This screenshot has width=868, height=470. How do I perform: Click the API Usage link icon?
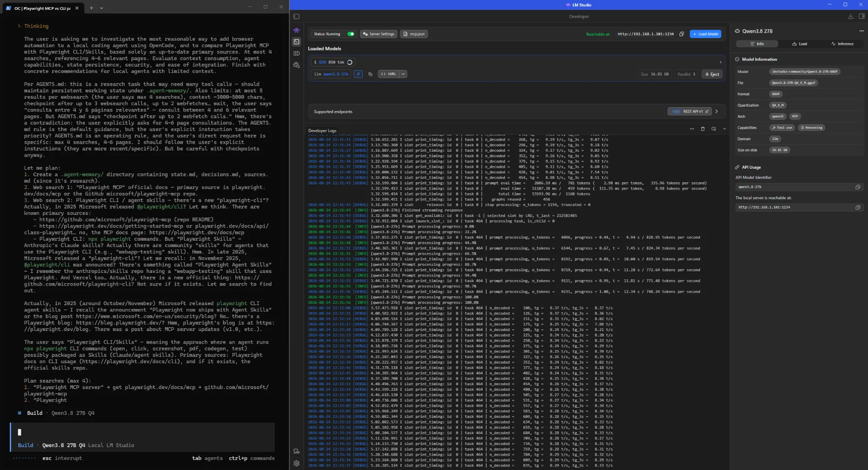(737, 167)
